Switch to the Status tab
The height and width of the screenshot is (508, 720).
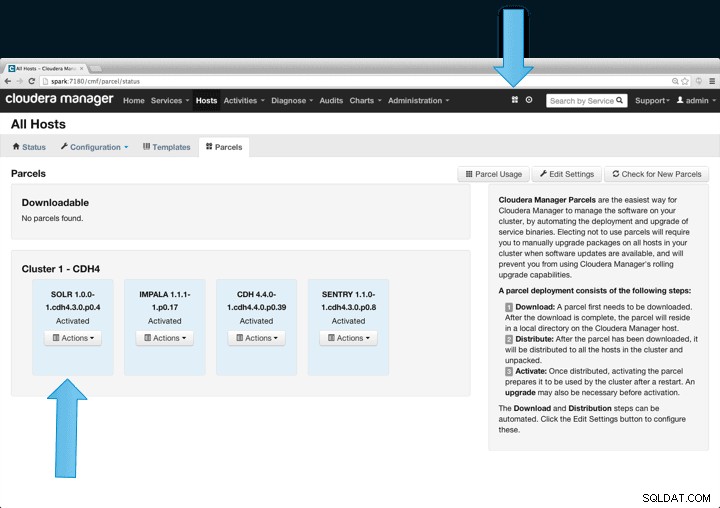(29, 147)
